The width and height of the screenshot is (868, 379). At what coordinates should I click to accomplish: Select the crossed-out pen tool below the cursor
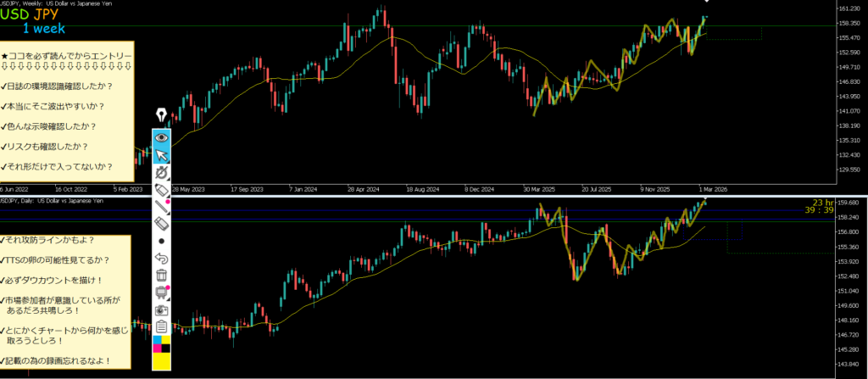tap(162, 174)
